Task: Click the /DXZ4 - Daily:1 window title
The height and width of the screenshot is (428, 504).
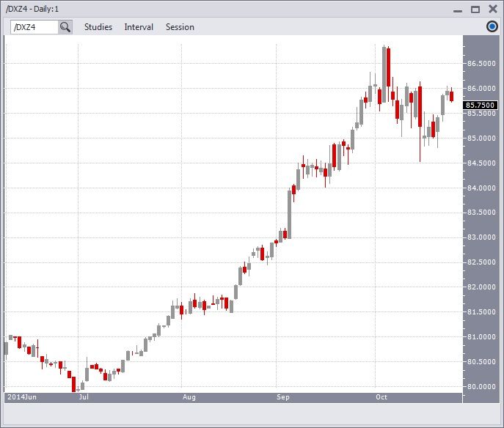Action: pos(32,9)
